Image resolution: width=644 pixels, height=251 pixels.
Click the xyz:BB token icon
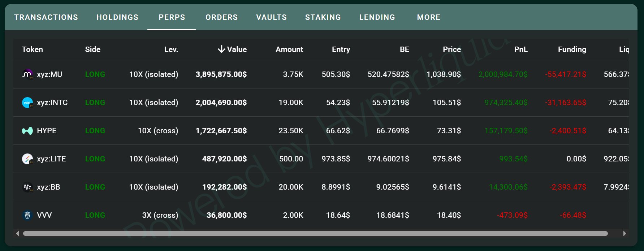click(x=27, y=187)
